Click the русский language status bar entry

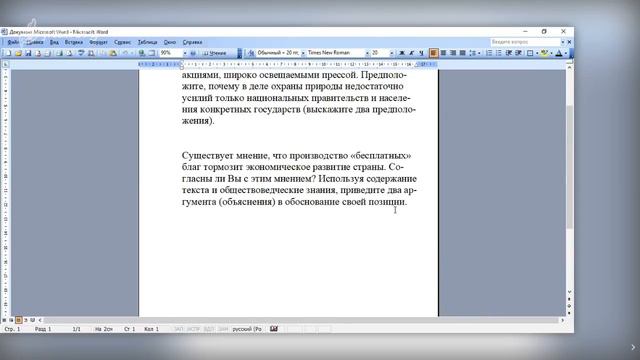click(x=247, y=329)
